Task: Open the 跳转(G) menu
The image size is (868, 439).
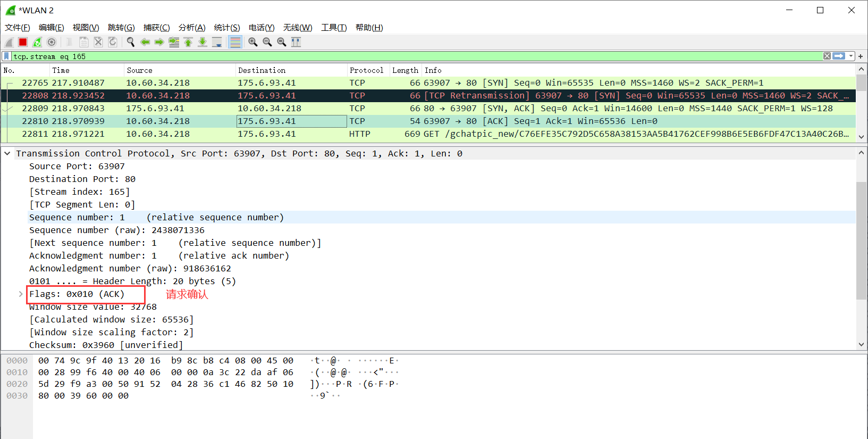Action: pyautogui.click(x=121, y=28)
